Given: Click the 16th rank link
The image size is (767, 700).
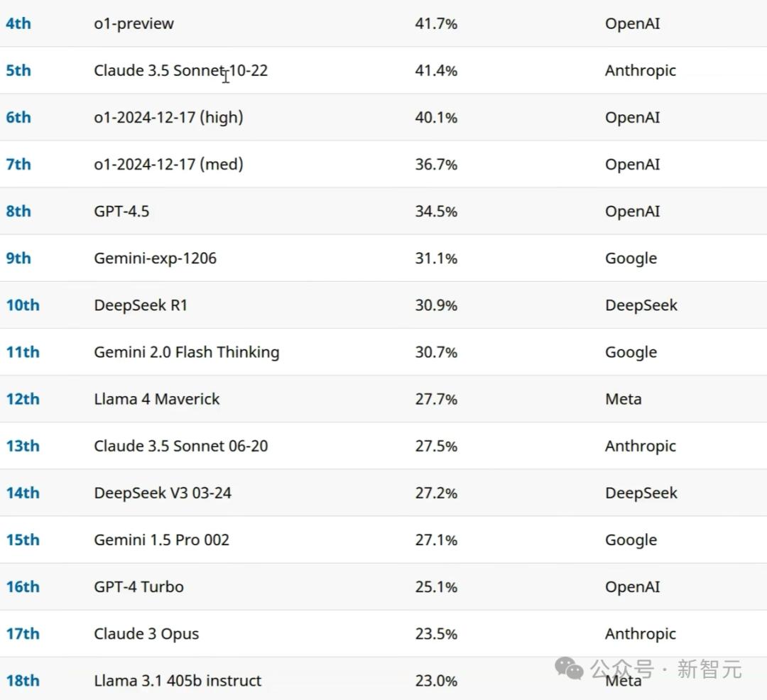Looking at the screenshot, I should [23, 586].
